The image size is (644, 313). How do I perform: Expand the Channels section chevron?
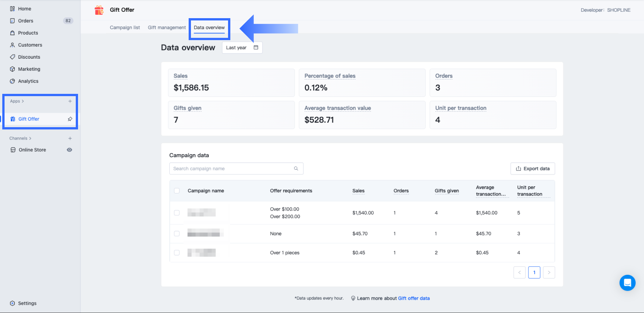(30, 138)
